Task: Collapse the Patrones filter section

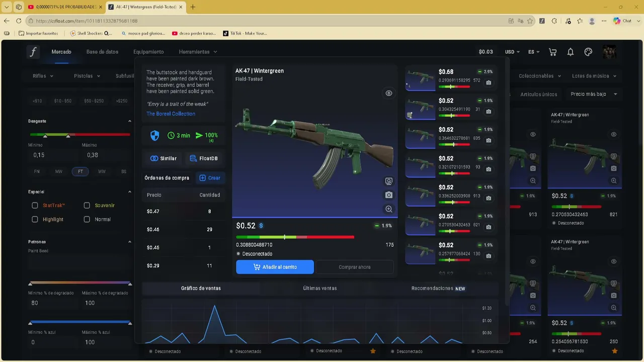Action: [129, 242]
